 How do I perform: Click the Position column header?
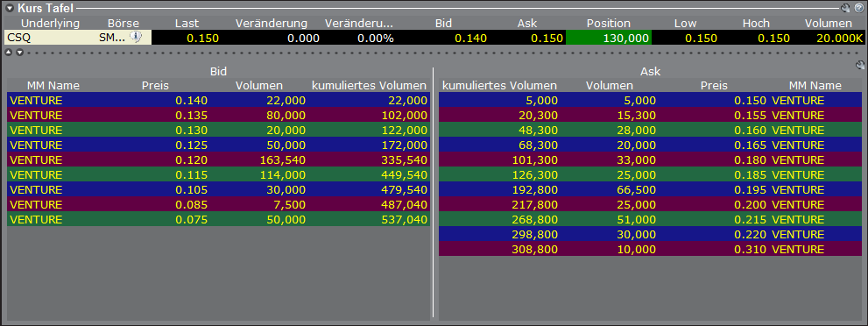coord(609,24)
